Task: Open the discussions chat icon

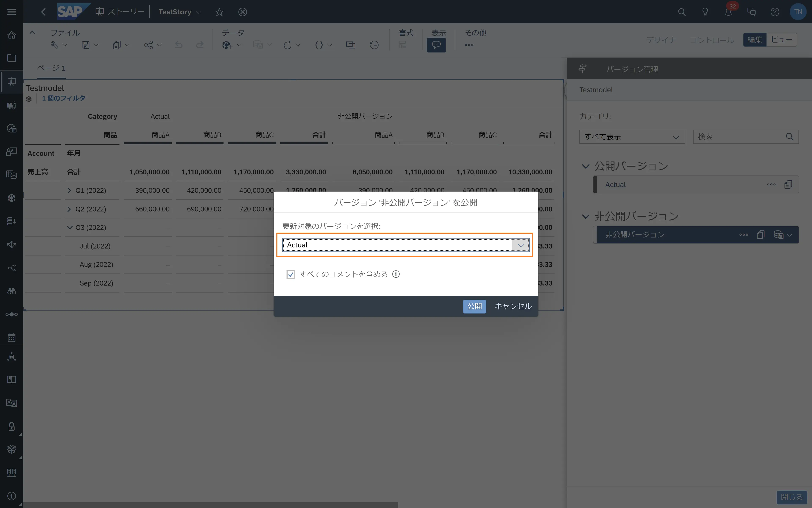Action: [x=752, y=12]
